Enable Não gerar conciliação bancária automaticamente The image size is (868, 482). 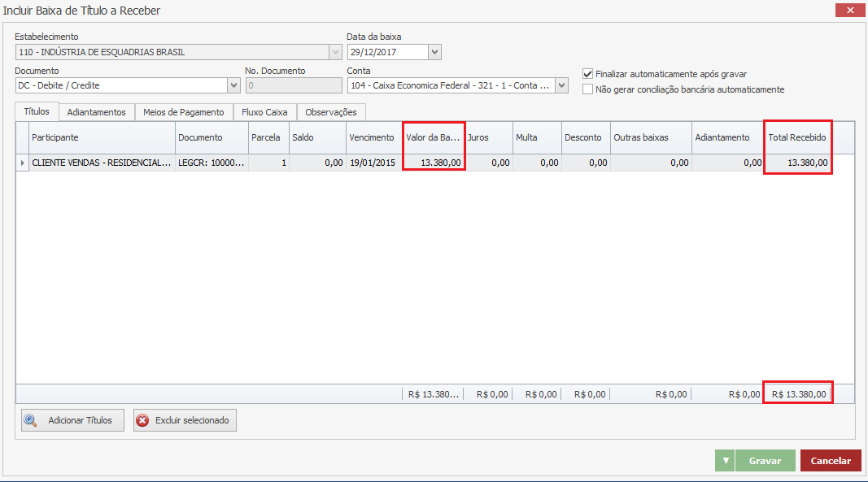(588, 89)
